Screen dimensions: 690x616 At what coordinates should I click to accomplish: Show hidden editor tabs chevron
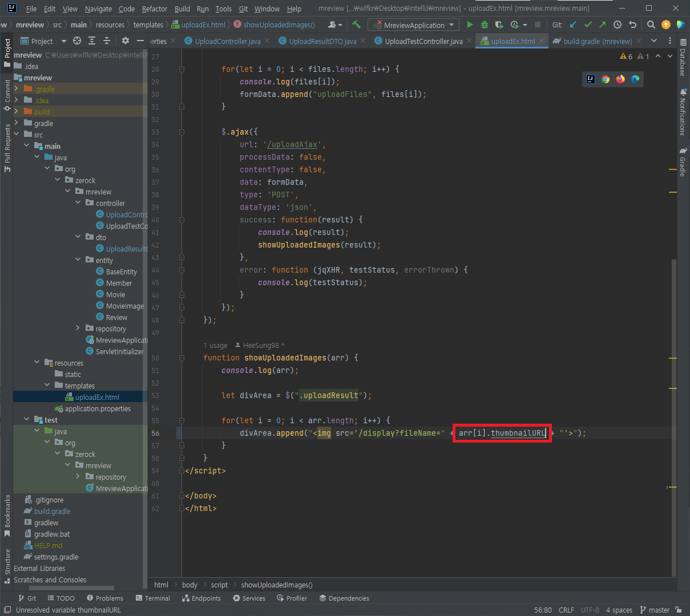[x=655, y=40]
